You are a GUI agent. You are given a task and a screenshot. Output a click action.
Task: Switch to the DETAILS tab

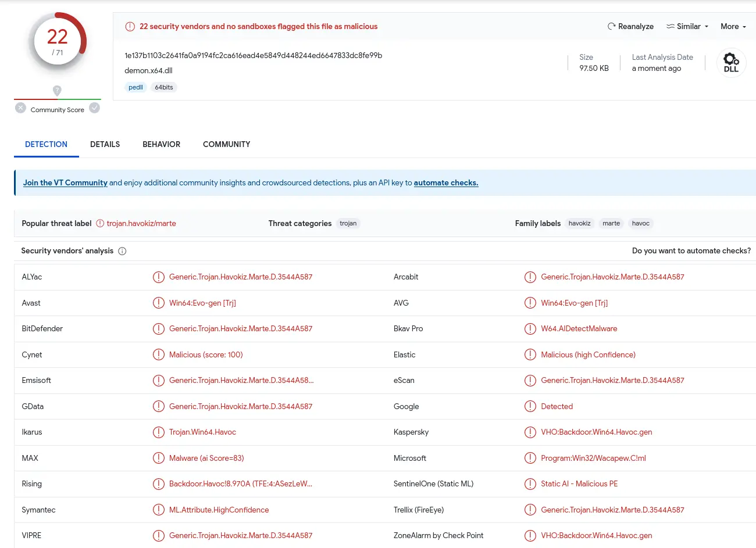105,145
